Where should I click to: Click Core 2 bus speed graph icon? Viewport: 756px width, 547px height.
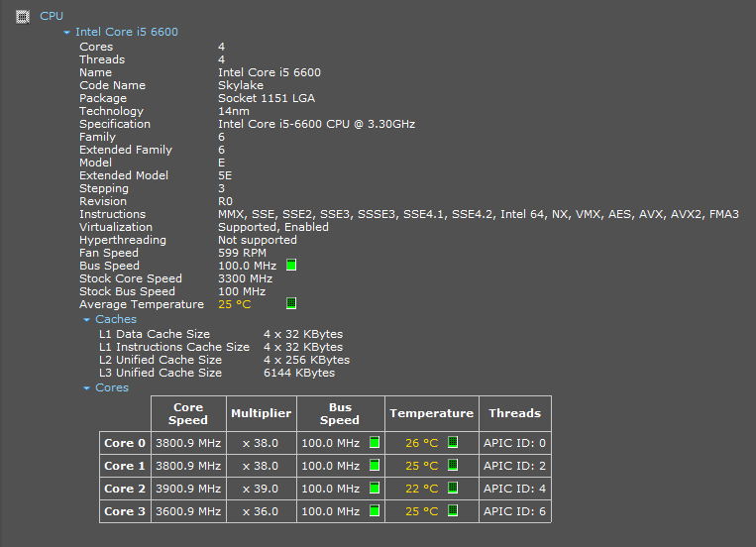[x=375, y=488]
